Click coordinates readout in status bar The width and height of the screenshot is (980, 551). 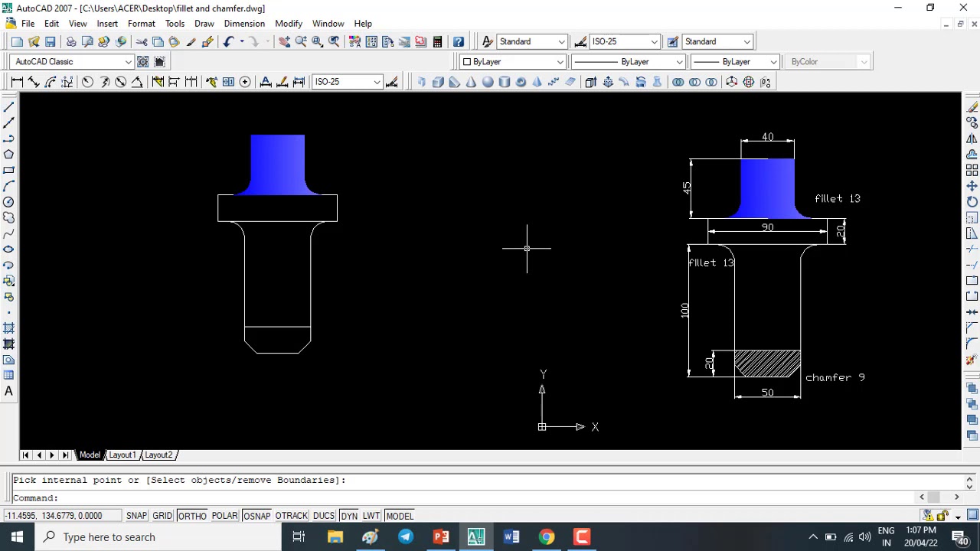click(x=61, y=516)
